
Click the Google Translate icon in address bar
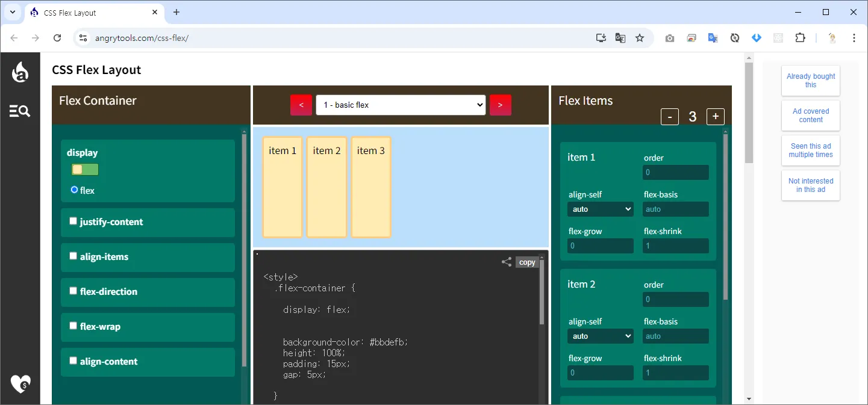tap(620, 38)
